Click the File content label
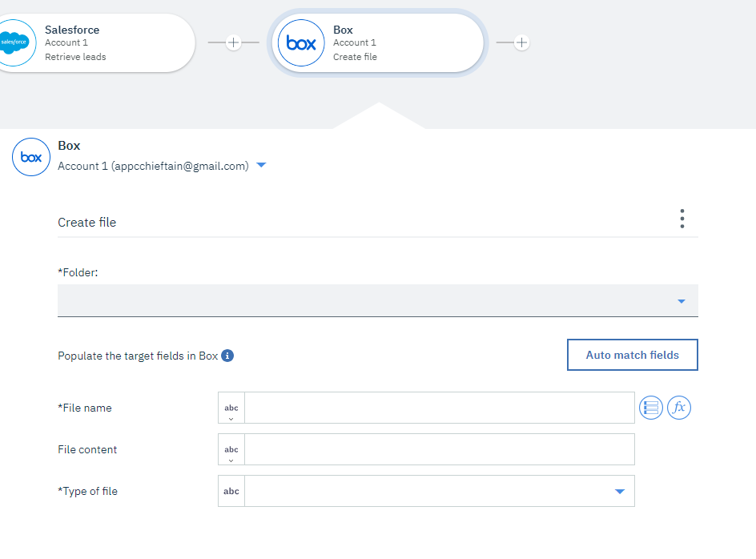The width and height of the screenshot is (756, 559). click(87, 449)
